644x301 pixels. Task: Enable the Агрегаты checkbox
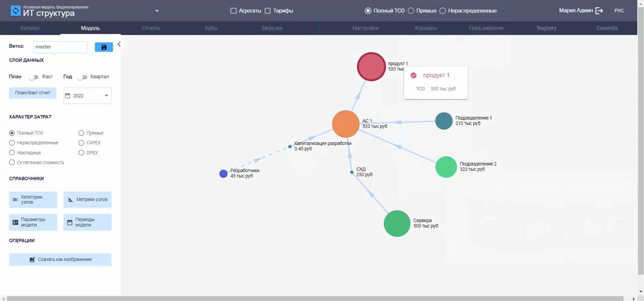(x=233, y=11)
